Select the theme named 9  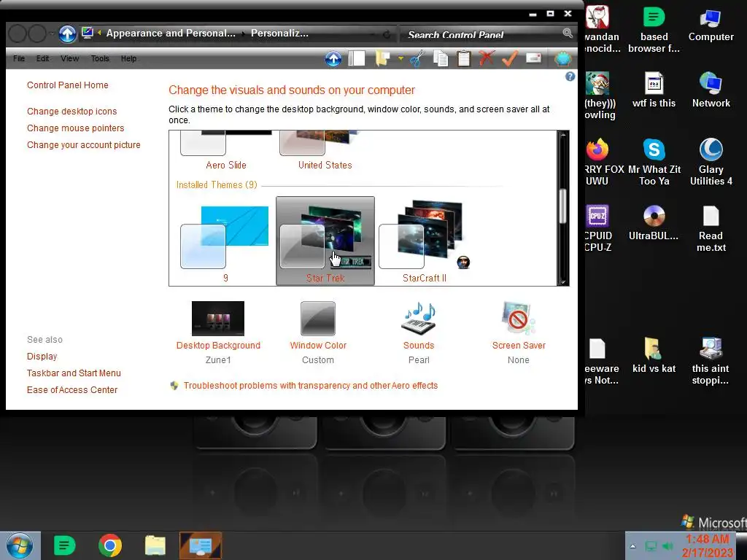tap(226, 241)
